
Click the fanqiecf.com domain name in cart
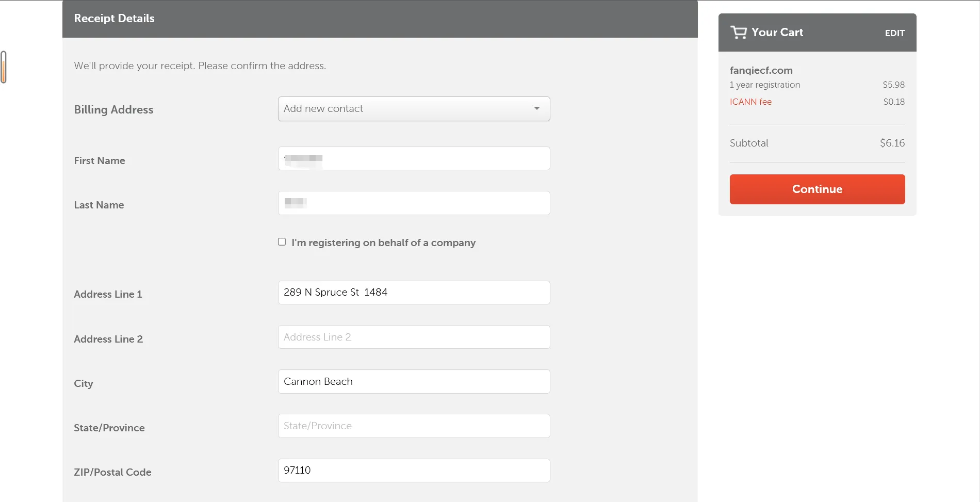761,70
